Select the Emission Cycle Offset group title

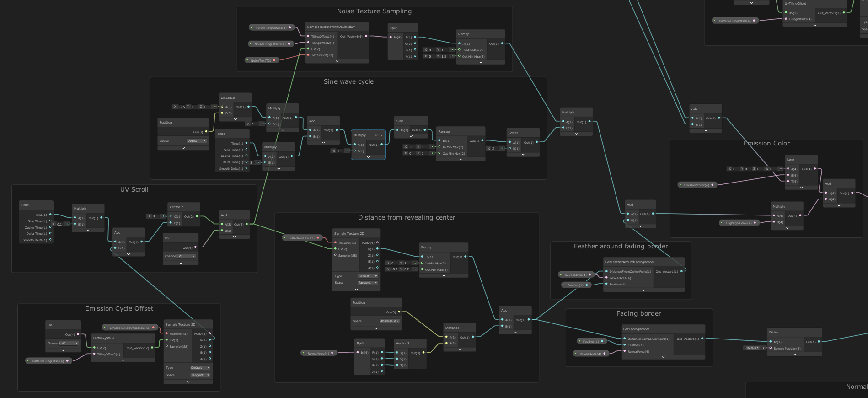[119, 308]
